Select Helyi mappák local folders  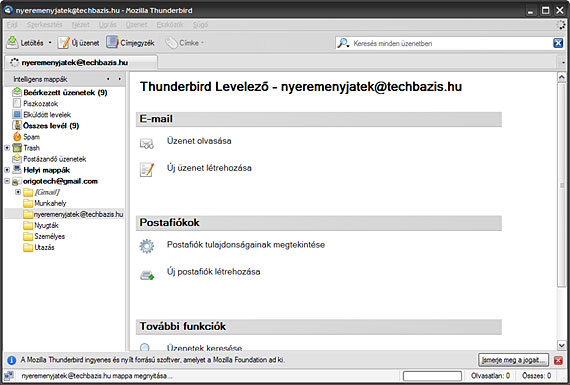click(41, 170)
